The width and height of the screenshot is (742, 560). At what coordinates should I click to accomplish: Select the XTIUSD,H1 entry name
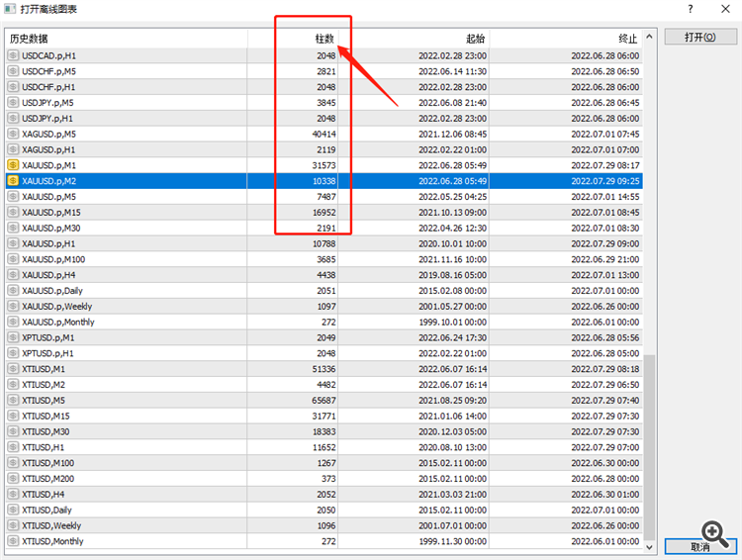44,447
